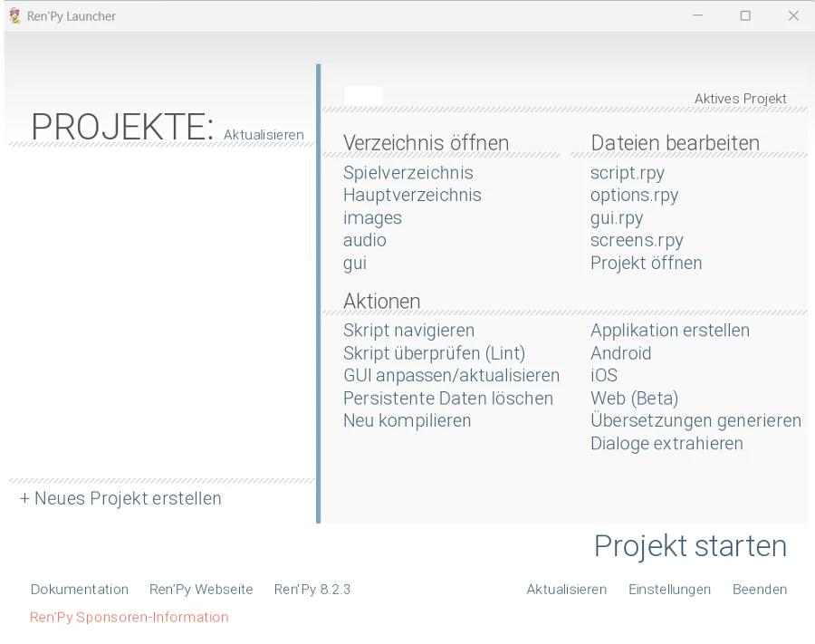Open screens.rpy for editing
815x644 pixels.
click(637, 240)
